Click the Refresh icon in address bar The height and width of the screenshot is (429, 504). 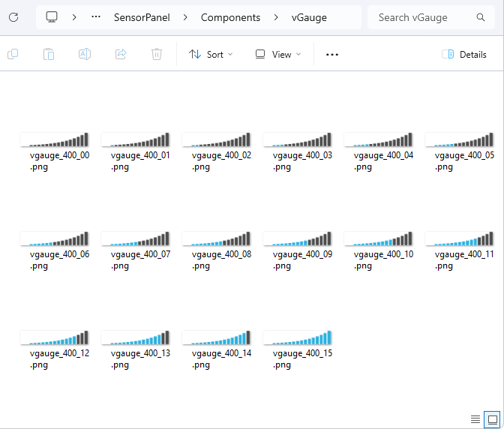[13, 17]
